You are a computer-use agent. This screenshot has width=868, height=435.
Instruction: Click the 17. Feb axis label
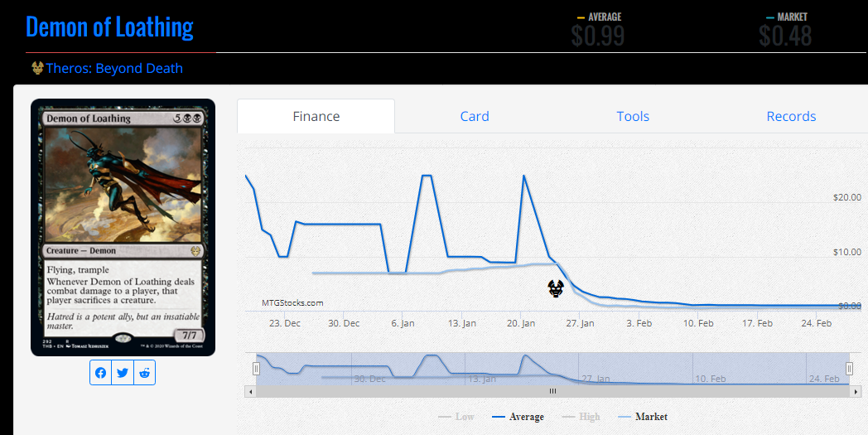(x=757, y=323)
